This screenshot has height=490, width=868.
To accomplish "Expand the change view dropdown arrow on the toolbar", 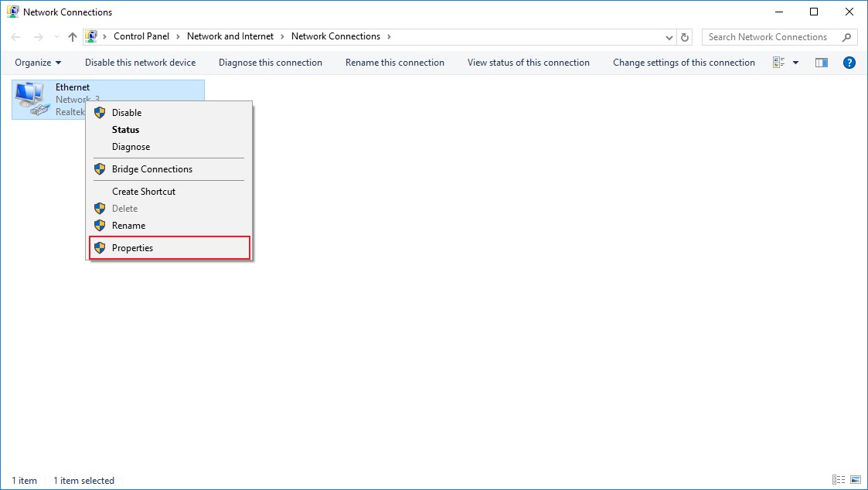I will tap(796, 62).
